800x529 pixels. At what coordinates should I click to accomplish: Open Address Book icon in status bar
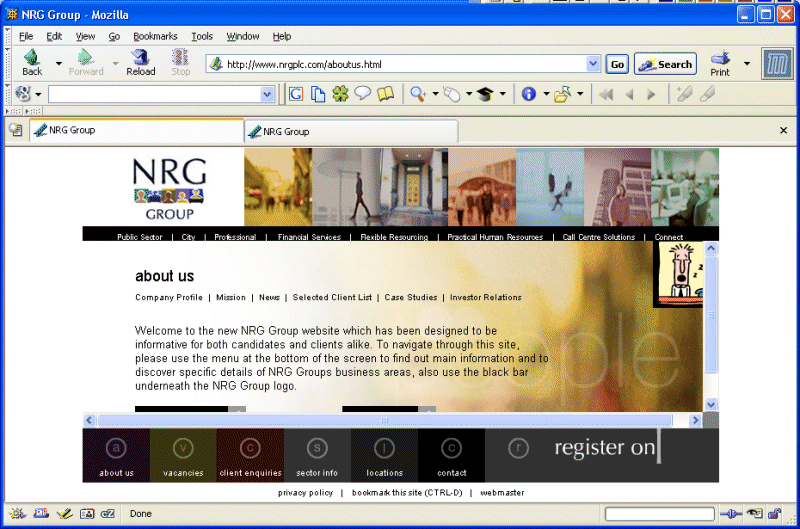87,513
